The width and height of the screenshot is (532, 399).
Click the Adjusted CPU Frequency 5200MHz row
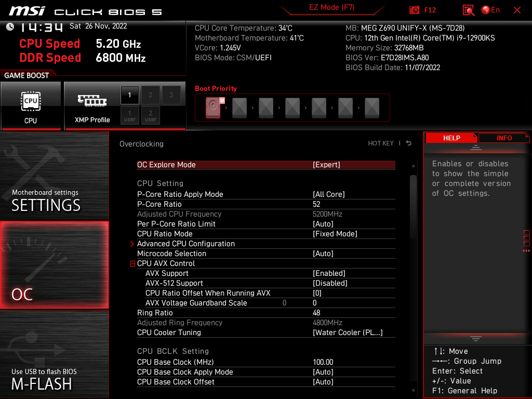tap(266, 214)
